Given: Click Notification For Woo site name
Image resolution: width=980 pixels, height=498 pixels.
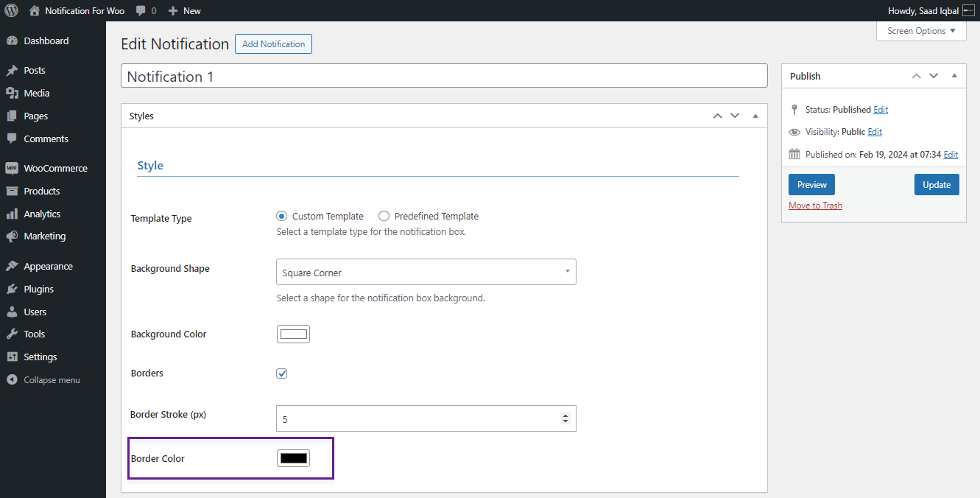Looking at the screenshot, I should [85, 11].
